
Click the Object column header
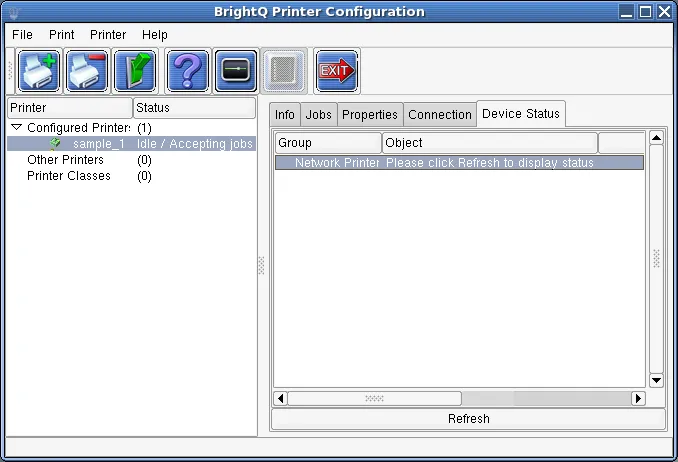pos(490,143)
